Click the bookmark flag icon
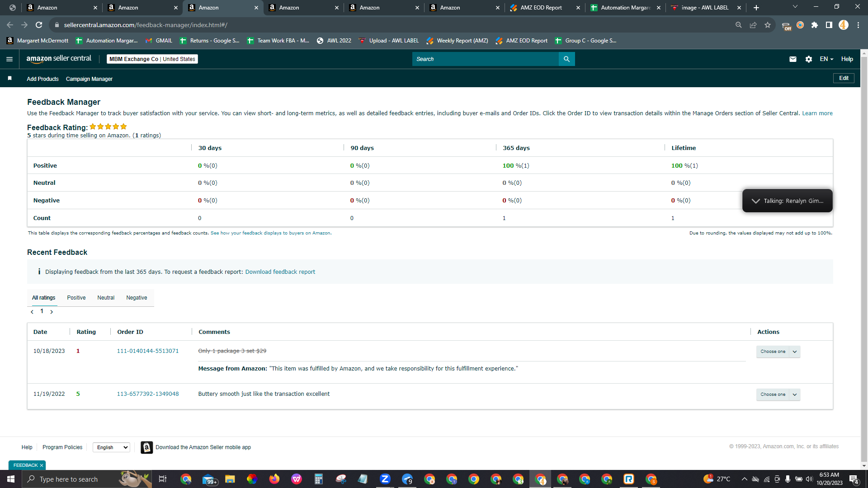This screenshot has height=488, width=868. pyautogui.click(x=10, y=79)
